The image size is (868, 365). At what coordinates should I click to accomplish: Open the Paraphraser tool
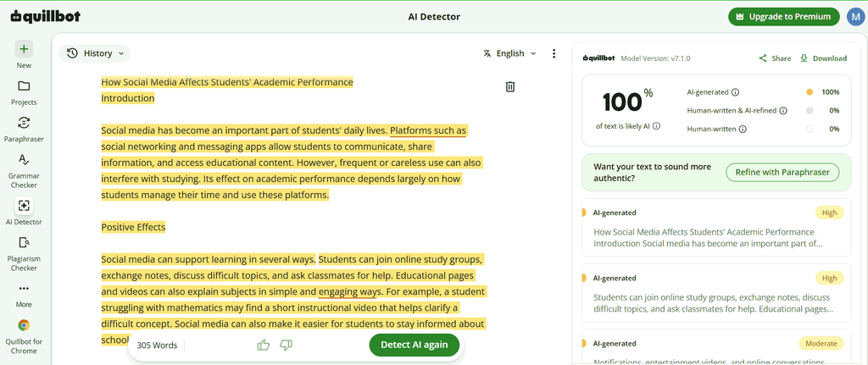point(24,130)
